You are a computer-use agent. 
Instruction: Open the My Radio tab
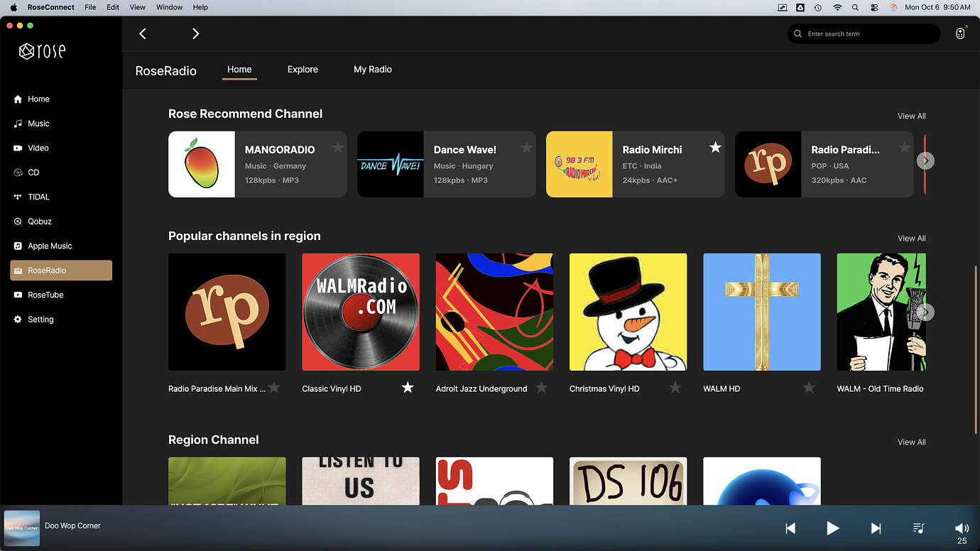[x=373, y=70]
